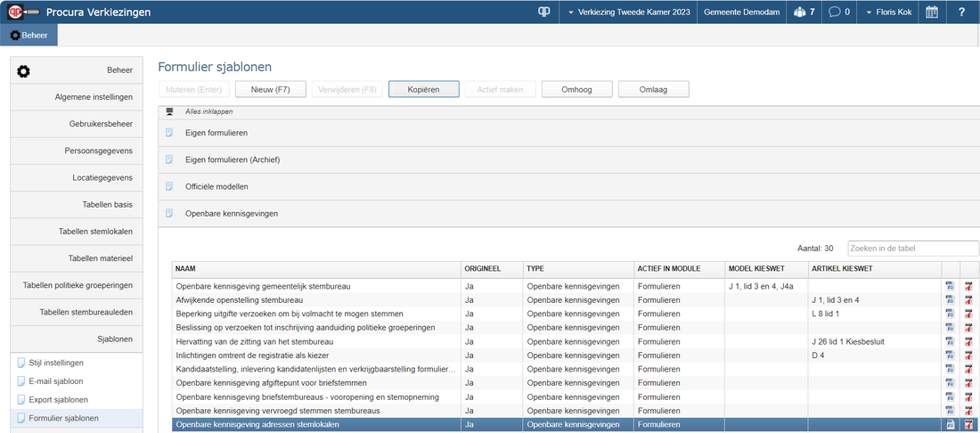
Task: Open Word document for Openbare kennisgeving gemeentelijk stembureau
Action: coord(951,286)
